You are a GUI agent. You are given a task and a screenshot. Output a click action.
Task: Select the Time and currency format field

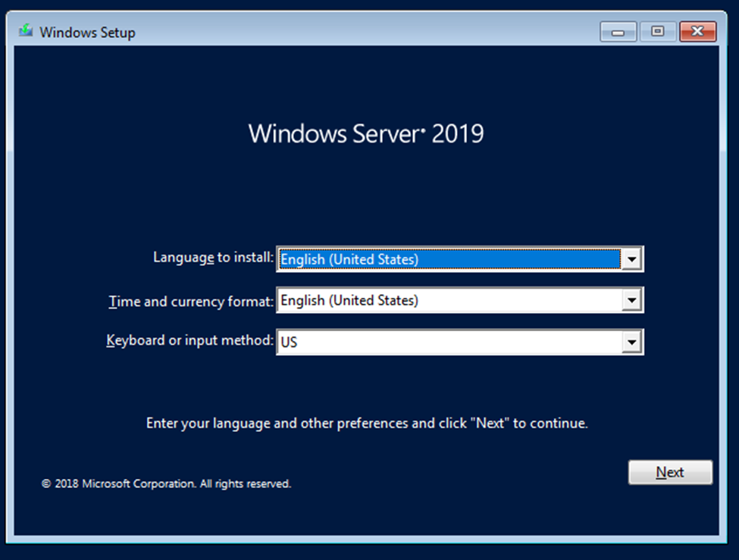(460, 300)
